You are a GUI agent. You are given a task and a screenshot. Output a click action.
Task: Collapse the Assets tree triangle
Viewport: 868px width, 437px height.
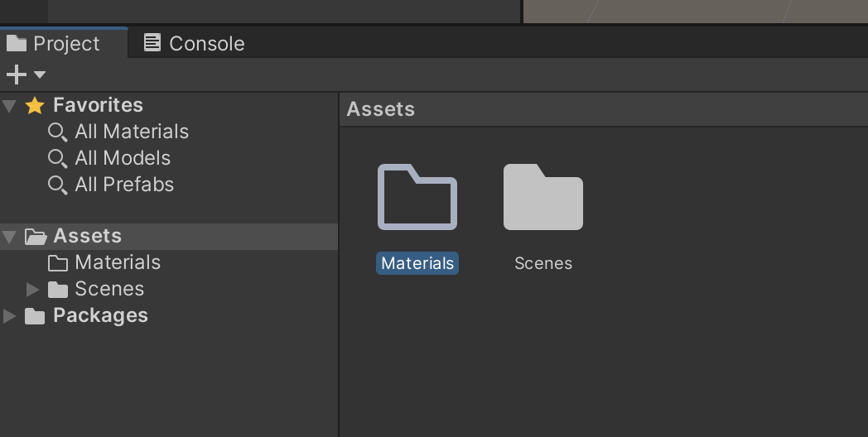click(9, 237)
